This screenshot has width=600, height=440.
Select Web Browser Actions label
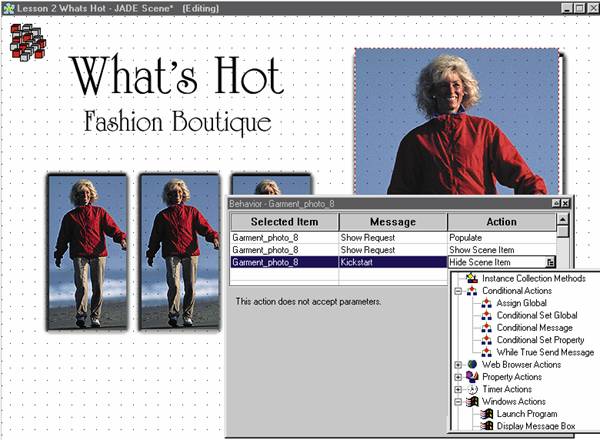(x=522, y=364)
